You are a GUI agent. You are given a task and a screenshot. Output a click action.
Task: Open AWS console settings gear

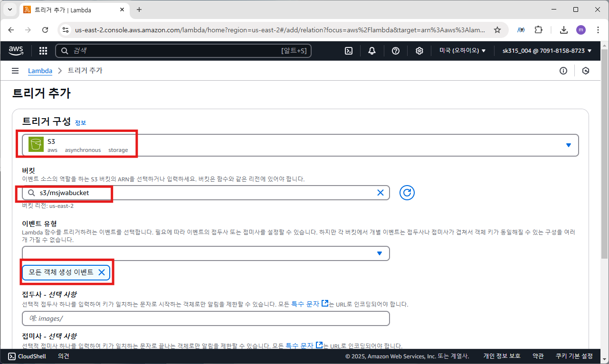(419, 51)
